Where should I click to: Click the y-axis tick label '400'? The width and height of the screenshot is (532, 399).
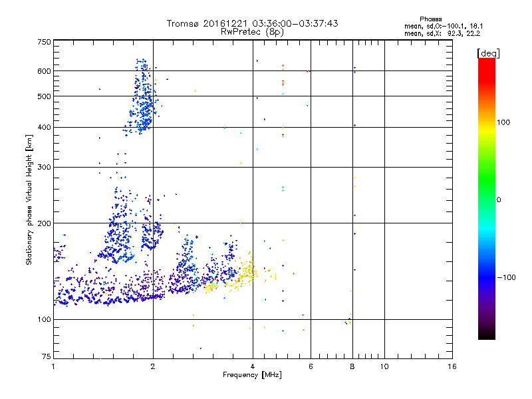(x=44, y=127)
